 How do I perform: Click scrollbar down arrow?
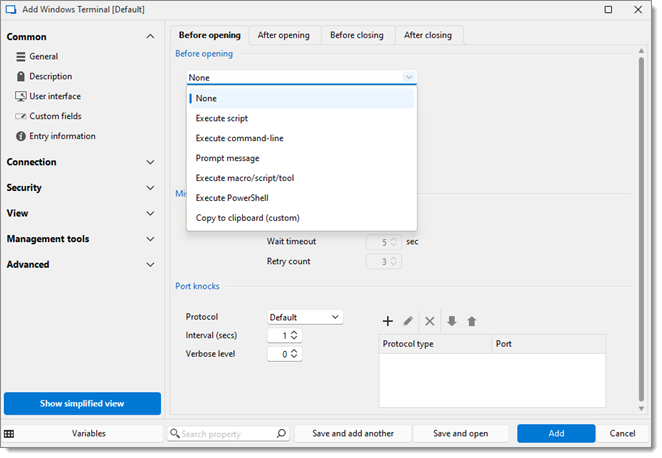pos(641,409)
